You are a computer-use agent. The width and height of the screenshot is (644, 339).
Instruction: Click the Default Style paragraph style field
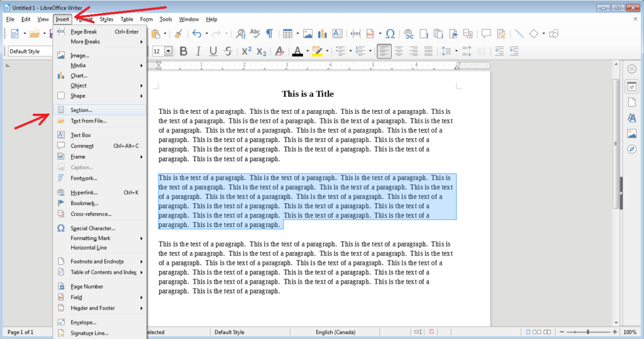29,51
